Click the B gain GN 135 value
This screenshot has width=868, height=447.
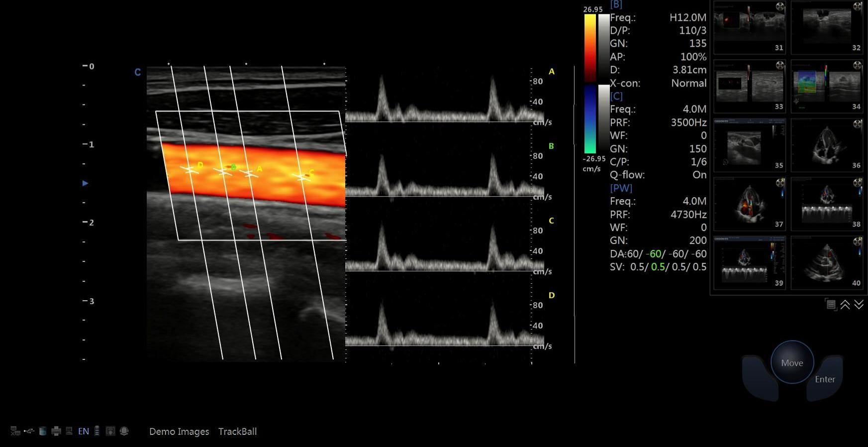click(x=698, y=43)
